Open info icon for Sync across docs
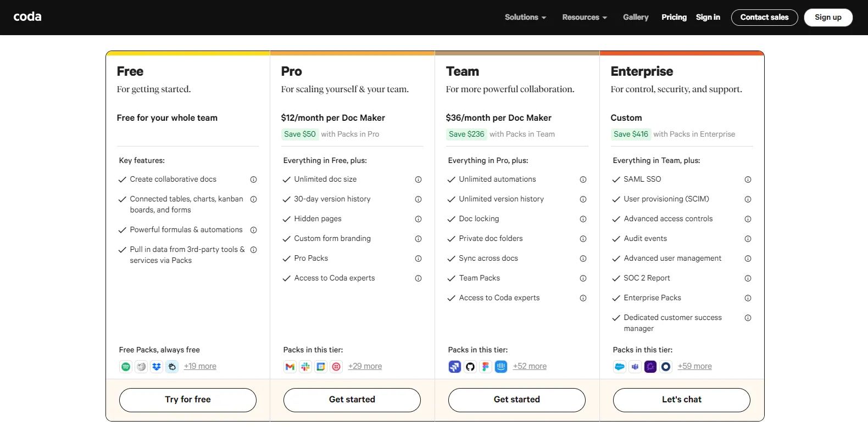The width and height of the screenshot is (868, 432). [x=583, y=259]
